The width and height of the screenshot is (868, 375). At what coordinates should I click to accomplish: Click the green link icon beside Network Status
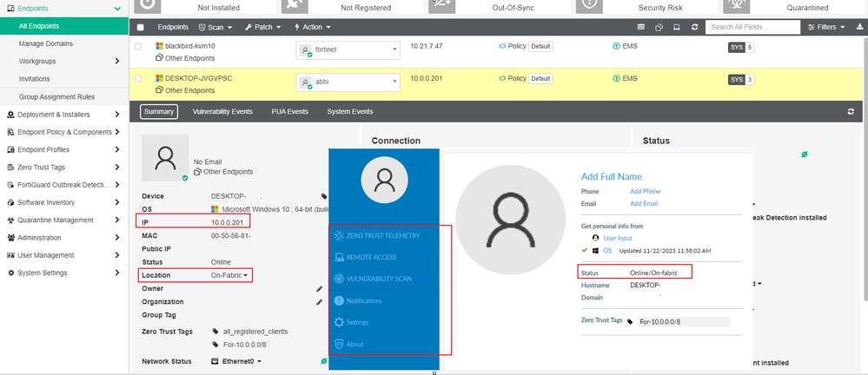(x=324, y=361)
